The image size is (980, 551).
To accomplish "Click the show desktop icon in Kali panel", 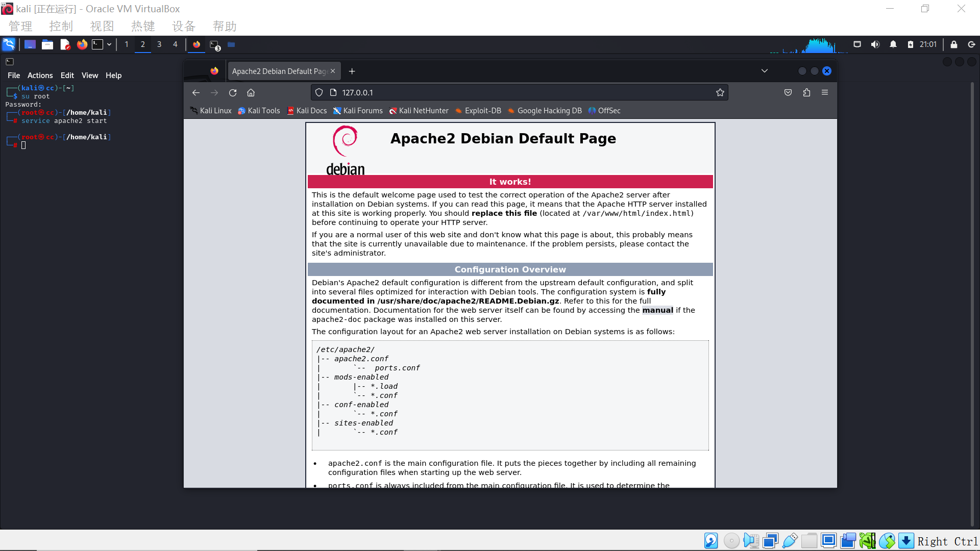I will [x=30, y=44].
